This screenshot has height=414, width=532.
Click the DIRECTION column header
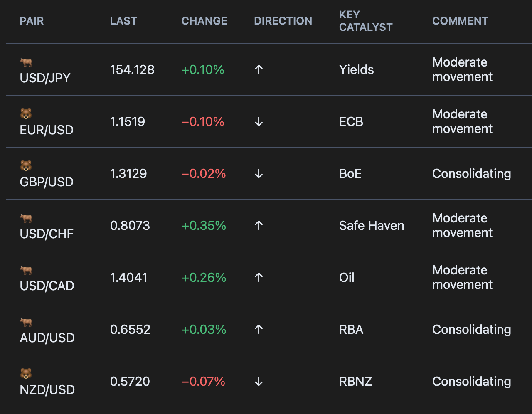(x=283, y=21)
